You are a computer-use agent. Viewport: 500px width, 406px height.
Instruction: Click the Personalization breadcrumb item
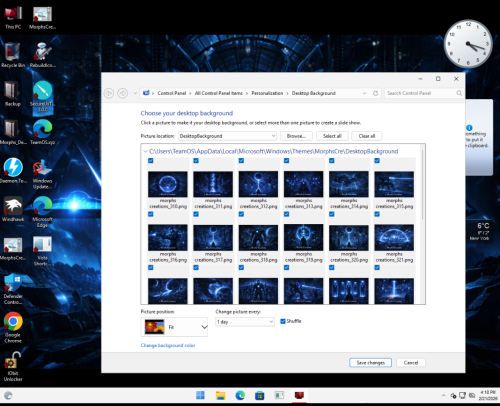[x=267, y=93]
